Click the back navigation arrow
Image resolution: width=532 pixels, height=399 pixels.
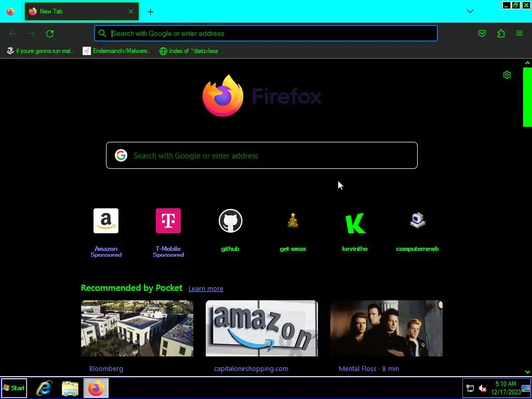[12, 34]
